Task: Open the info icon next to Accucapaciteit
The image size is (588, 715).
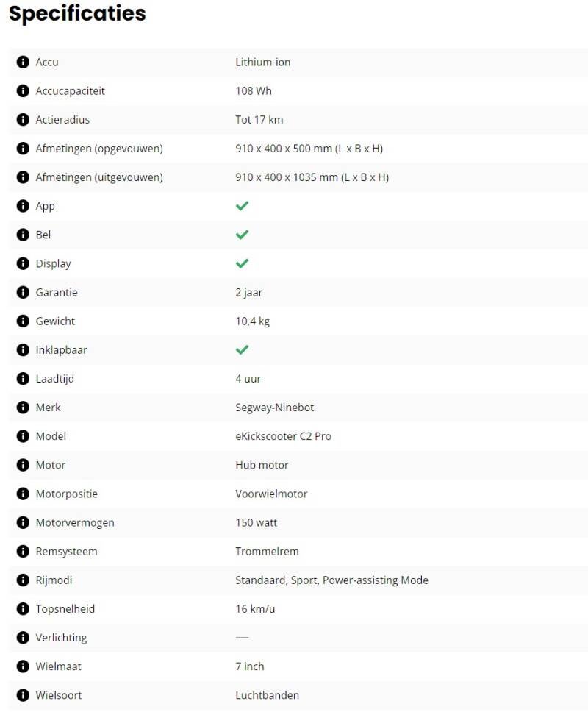Action: click(23, 91)
